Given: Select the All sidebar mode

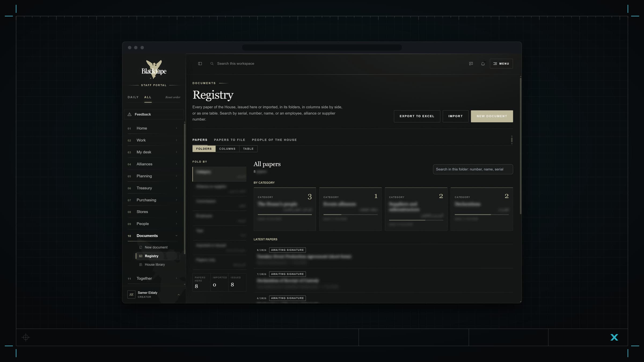Looking at the screenshot, I should click(x=148, y=97).
